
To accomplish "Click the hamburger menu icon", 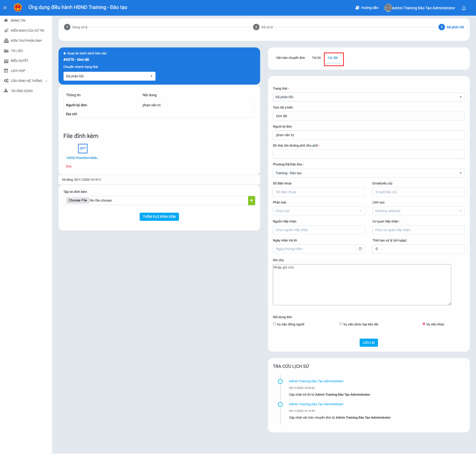I will 5,8.
